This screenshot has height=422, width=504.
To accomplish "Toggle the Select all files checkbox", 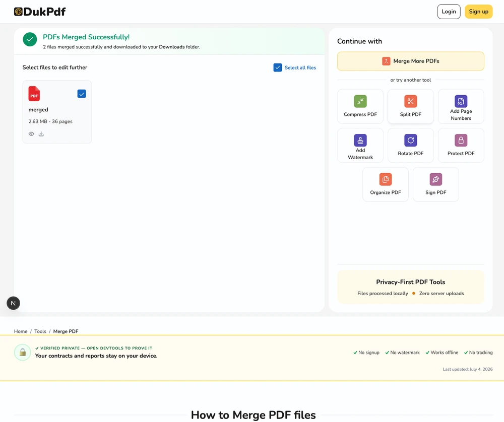I will tap(278, 67).
